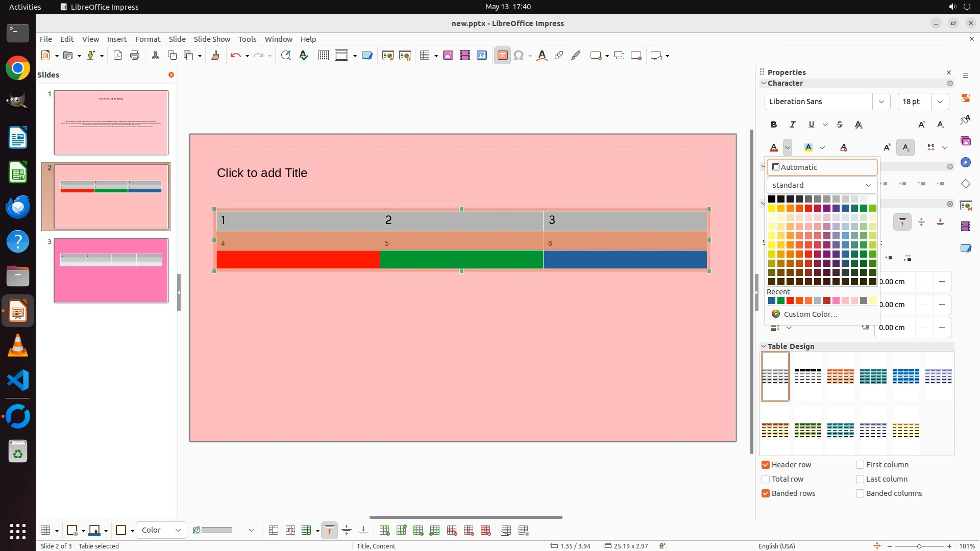This screenshot has width=980, height=551.
Task: Open the Liberation Sans font name dropdown
Action: point(881,102)
